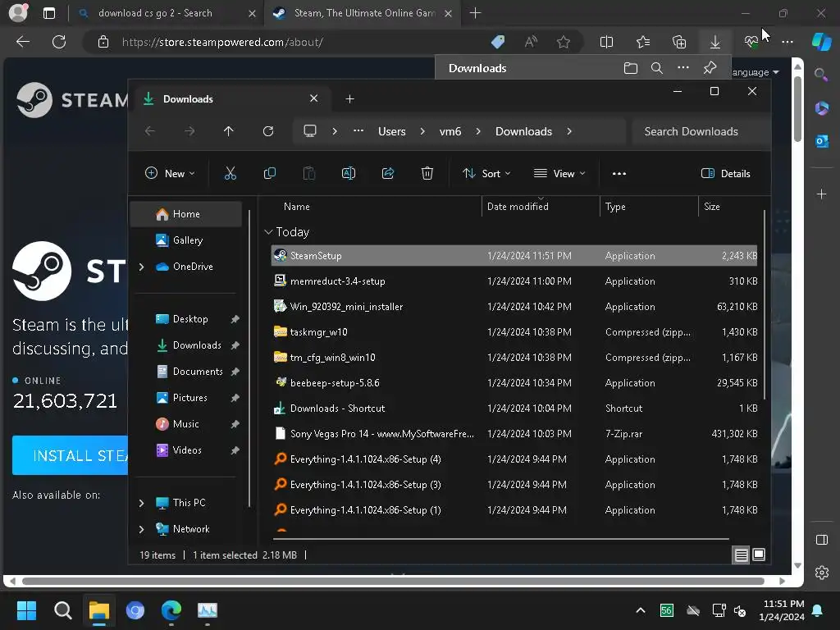Select taskmgr_w10 zip file
The width and height of the screenshot is (840, 630).
point(514,331)
